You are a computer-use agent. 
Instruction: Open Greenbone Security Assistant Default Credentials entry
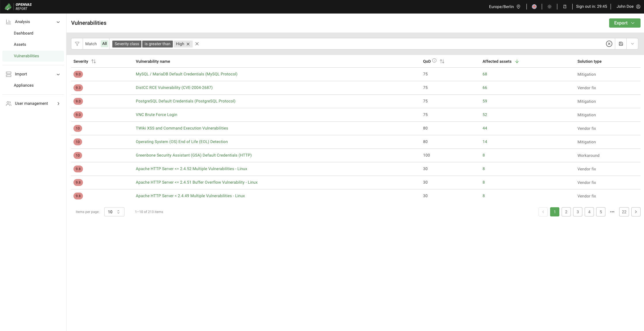194,155
